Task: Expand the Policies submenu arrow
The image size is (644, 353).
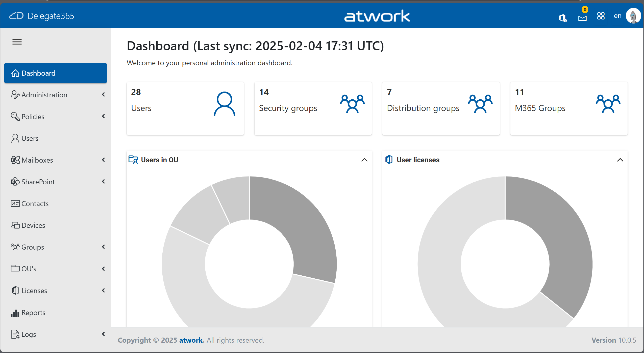Action: pyautogui.click(x=103, y=116)
